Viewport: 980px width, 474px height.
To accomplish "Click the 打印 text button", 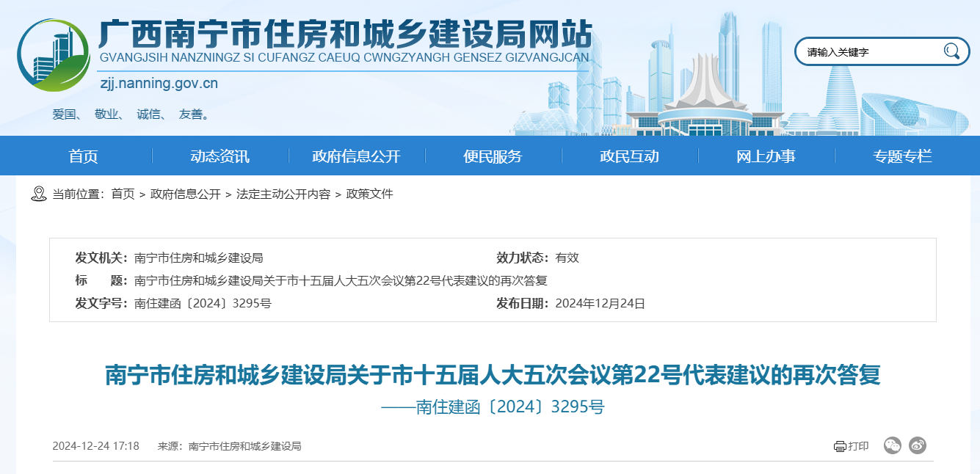I will click(858, 446).
